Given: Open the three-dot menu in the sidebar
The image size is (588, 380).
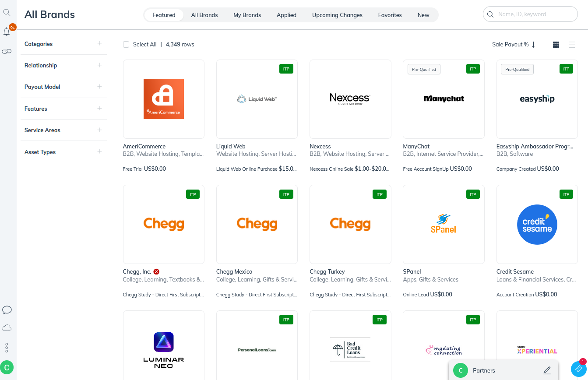Looking at the screenshot, I should coord(7,348).
